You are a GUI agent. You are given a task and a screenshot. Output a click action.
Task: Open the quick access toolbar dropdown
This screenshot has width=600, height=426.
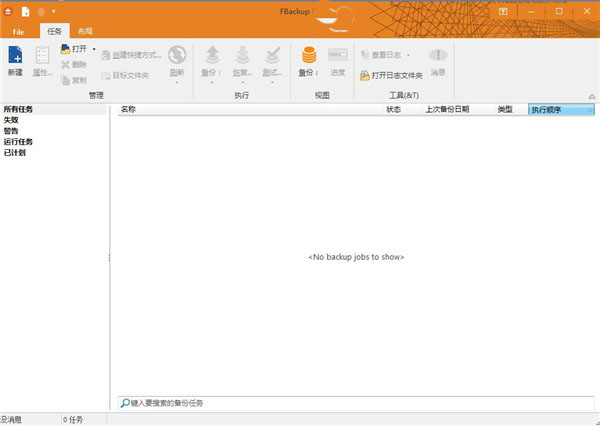point(54,12)
